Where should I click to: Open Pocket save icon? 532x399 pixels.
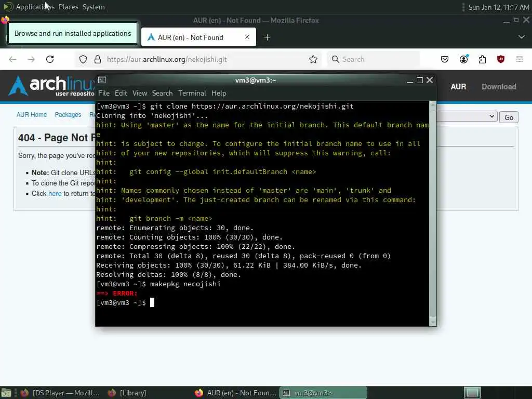point(445,59)
